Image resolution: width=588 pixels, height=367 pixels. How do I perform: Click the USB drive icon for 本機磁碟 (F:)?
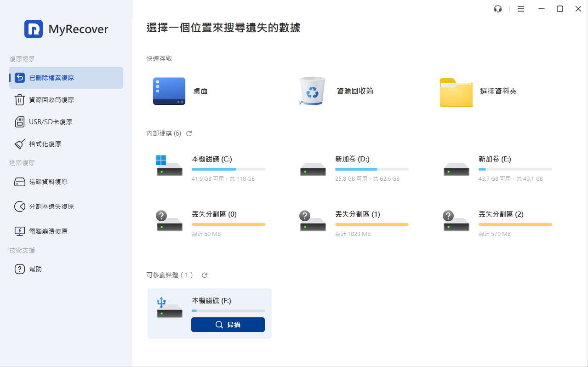pos(169,308)
